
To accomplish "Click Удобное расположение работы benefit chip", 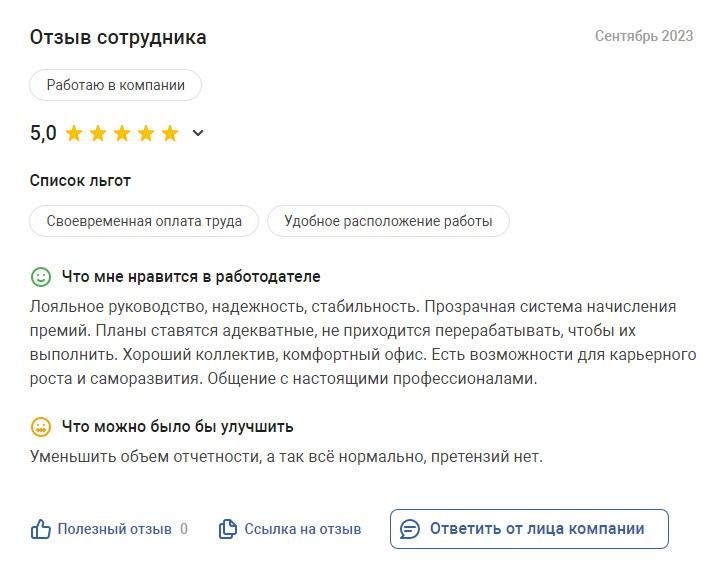I will click(x=388, y=221).
